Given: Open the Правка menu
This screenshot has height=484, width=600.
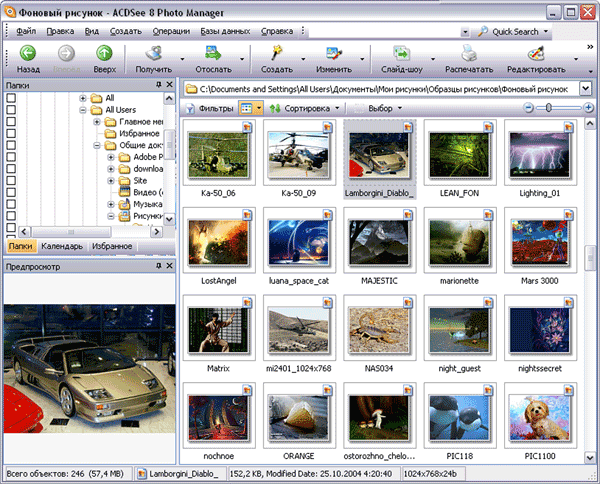Looking at the screenshot, I should click(60, 31).
